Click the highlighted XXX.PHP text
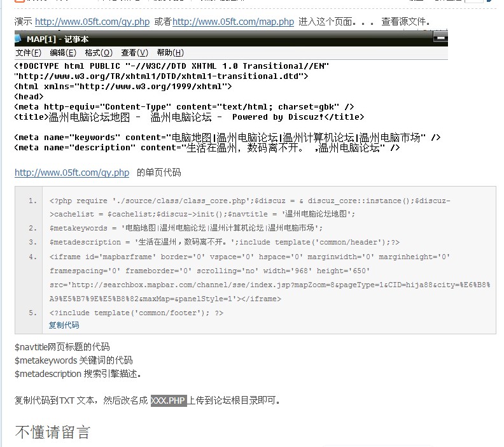The height and width of the screenshot is (447, 504). [169, 401]
